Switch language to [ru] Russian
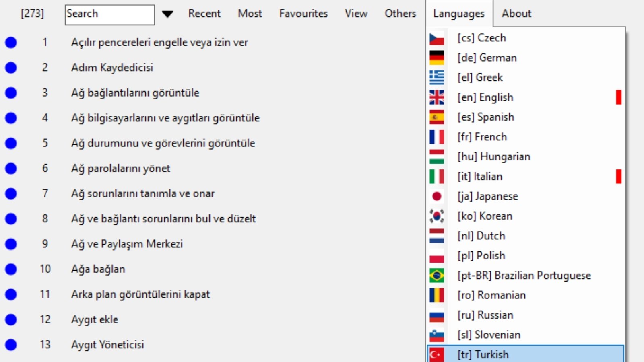 coord(525,315)
